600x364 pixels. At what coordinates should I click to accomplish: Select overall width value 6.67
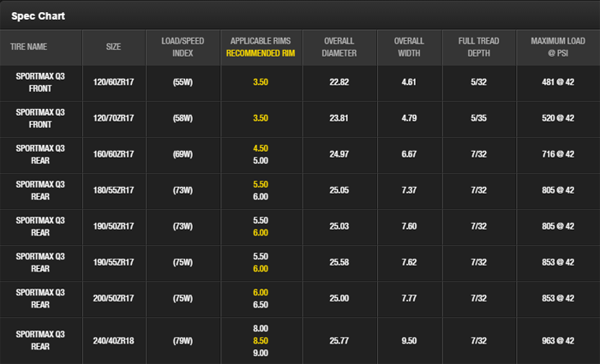409,154
